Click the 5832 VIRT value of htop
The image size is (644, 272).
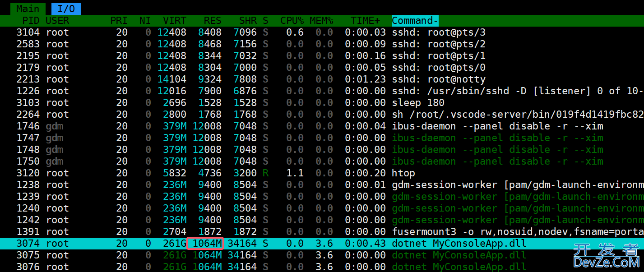175,173
